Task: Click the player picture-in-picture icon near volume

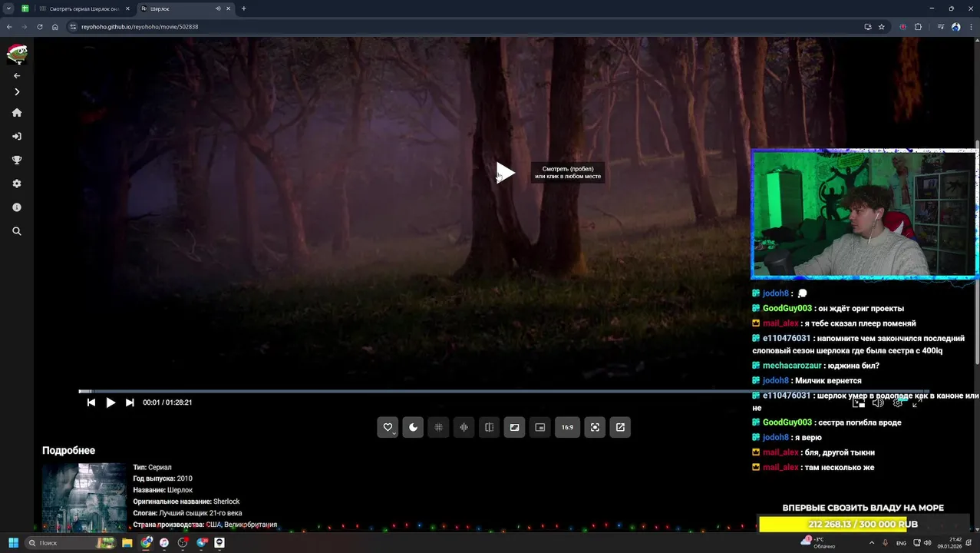Action: [x=859, y=402]
